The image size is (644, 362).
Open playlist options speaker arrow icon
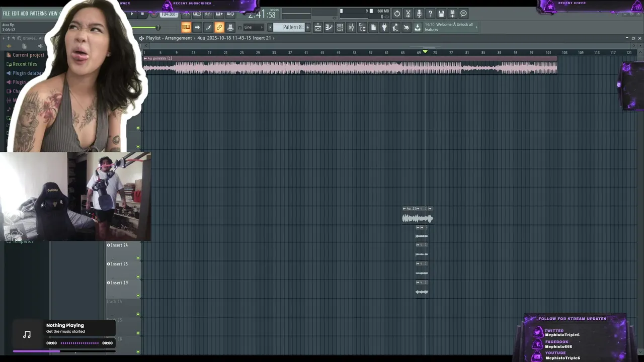click(x=141, y=38)
